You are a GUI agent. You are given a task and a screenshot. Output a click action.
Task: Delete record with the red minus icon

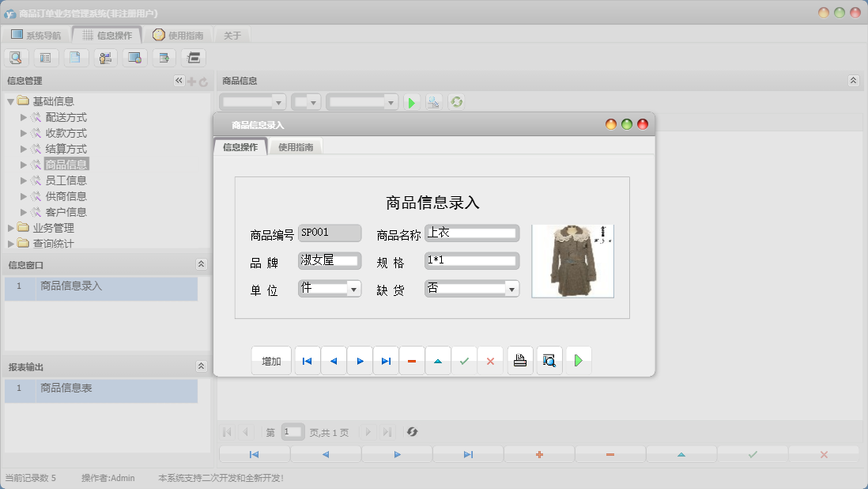pyautogui.click(x=412, y=361)
